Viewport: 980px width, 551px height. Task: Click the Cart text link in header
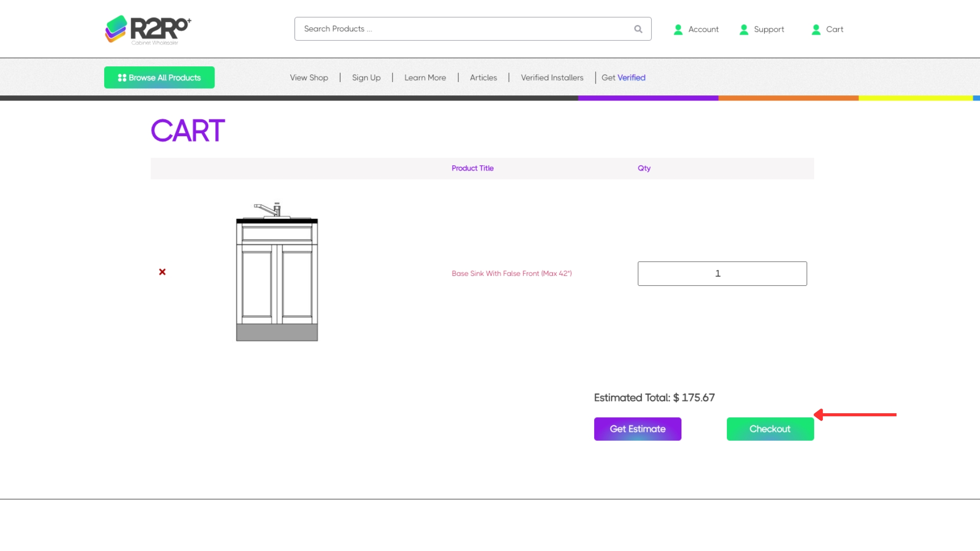pyautogui.click(x=834, y=30)
